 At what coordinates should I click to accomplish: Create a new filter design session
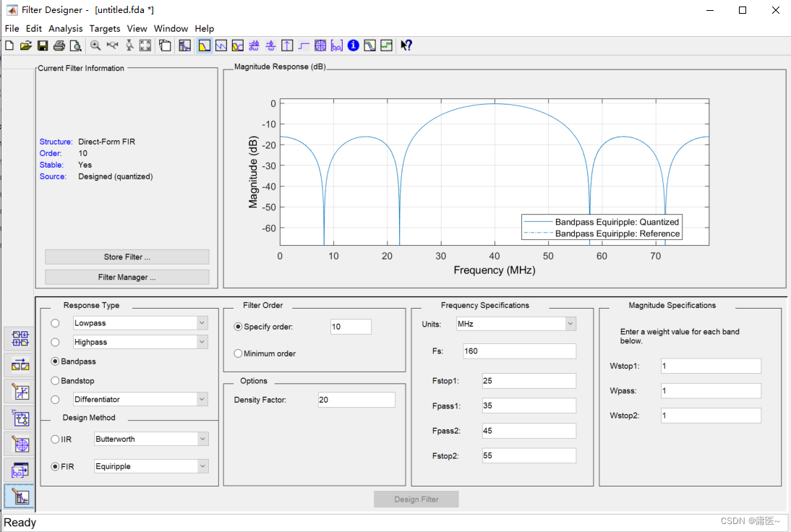(x=9, y=46)
